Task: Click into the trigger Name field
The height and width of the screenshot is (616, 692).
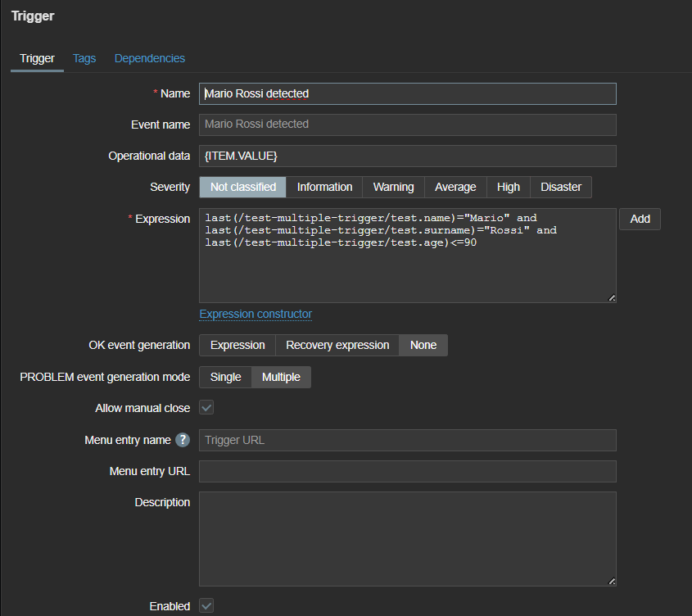Action: (407, 93)
